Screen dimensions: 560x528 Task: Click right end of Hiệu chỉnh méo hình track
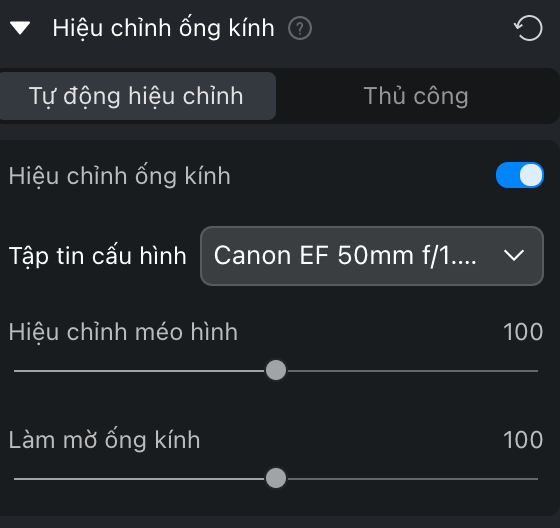click(536, 371)
